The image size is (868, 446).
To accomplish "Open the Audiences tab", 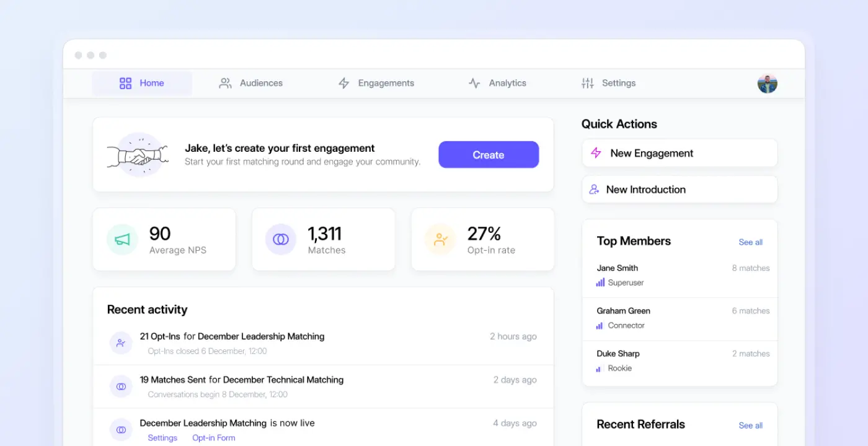I will 251,83.
